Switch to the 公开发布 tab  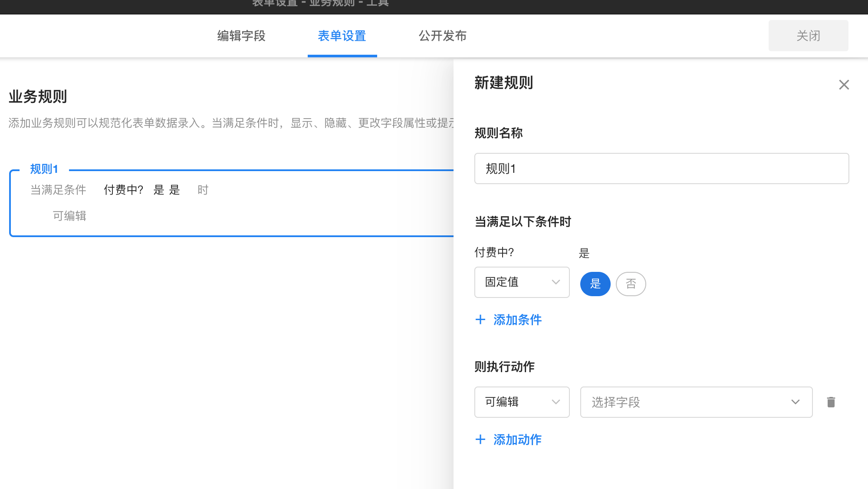442,36
